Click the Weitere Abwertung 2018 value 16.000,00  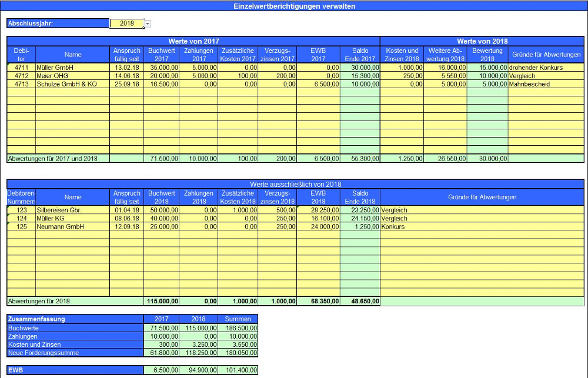[x=446, y=68]
